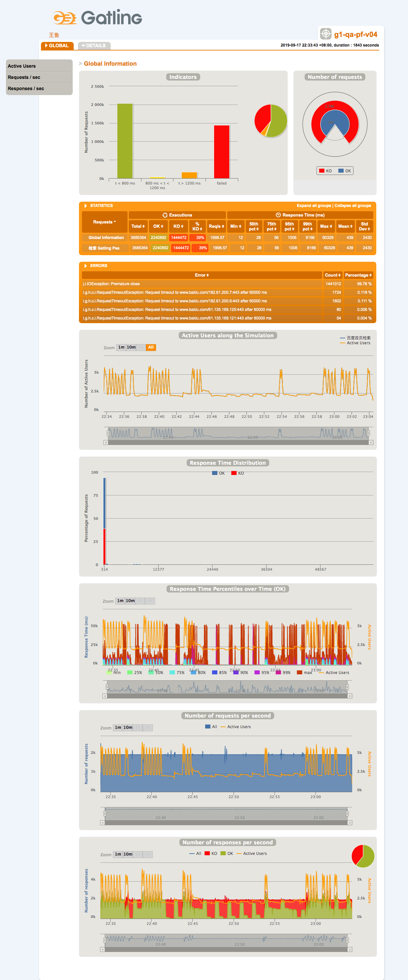
Task: Set Active Users chart zoom to All
Action: (151, 347)
